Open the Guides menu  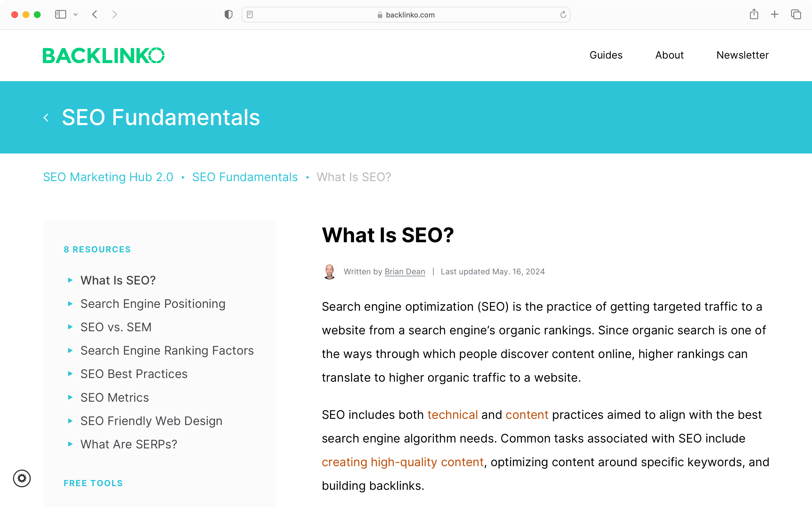click(x=606, y=55)
